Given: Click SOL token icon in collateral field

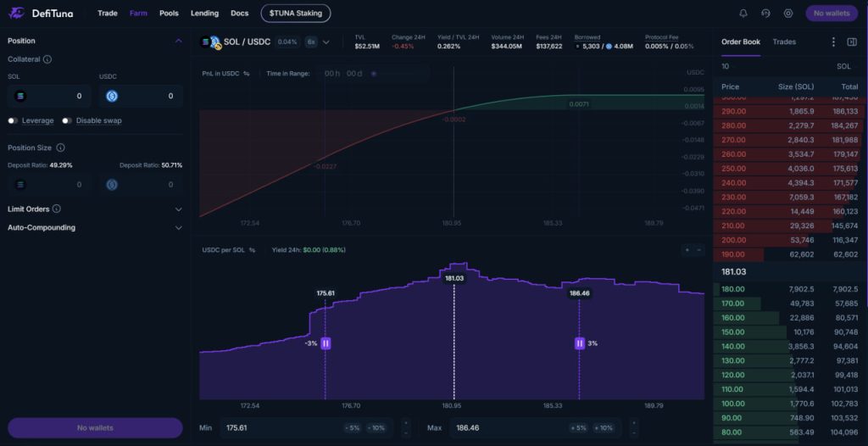Looking at the screenshot, I should coord(21,97).
